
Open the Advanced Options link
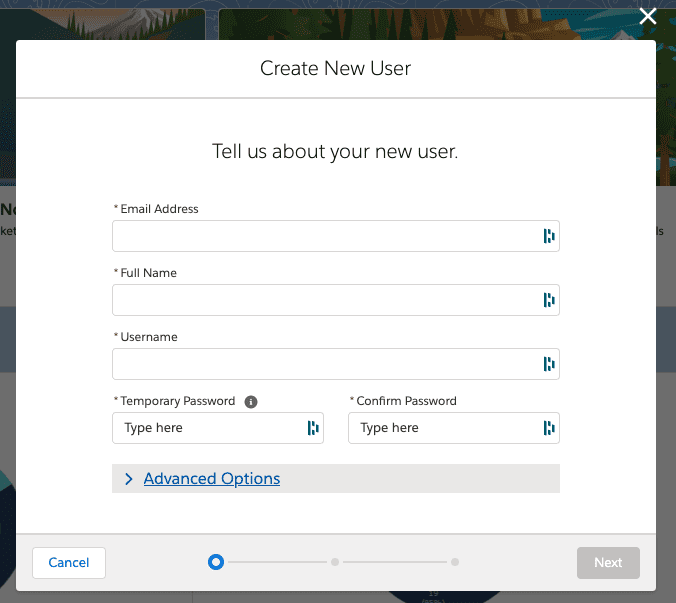tap(212, 479)
